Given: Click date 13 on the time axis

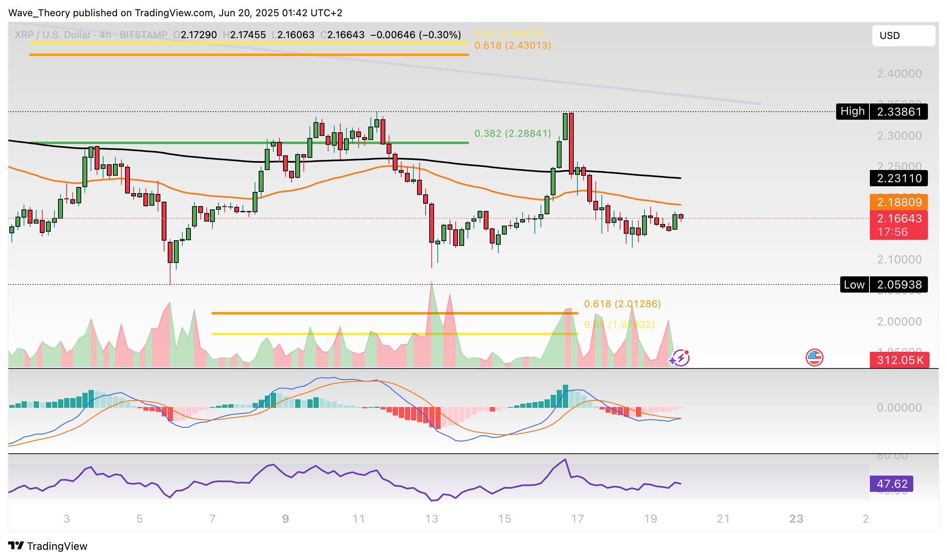Looking at the screenshot, I should 431,519.
